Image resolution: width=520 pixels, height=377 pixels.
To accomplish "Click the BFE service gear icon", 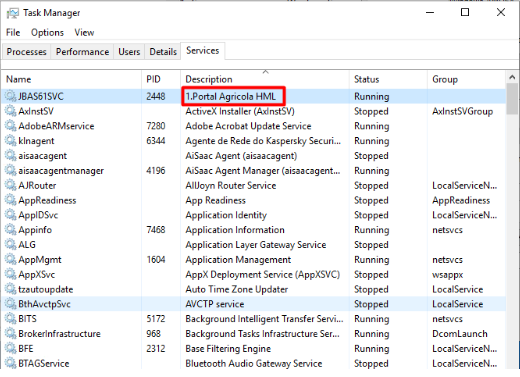I will click(x=10, y=348).
